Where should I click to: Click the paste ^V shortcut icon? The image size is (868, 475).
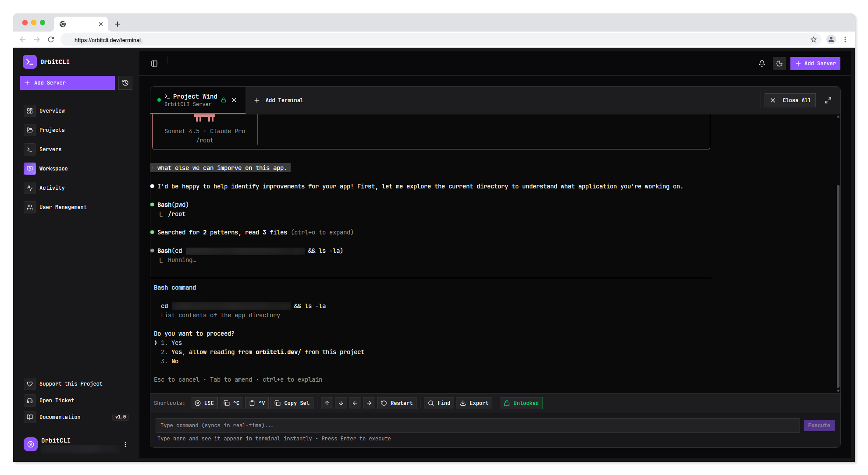coord(257,403)
